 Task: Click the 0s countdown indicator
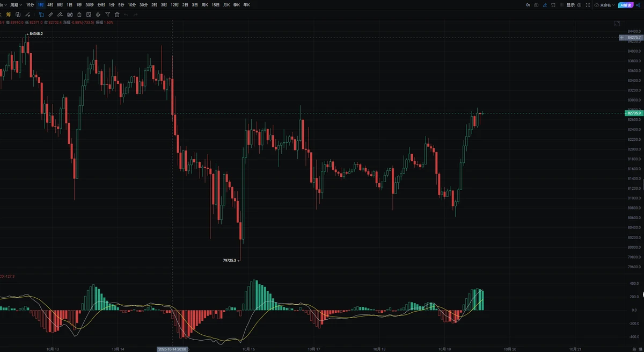coord(528,5)
